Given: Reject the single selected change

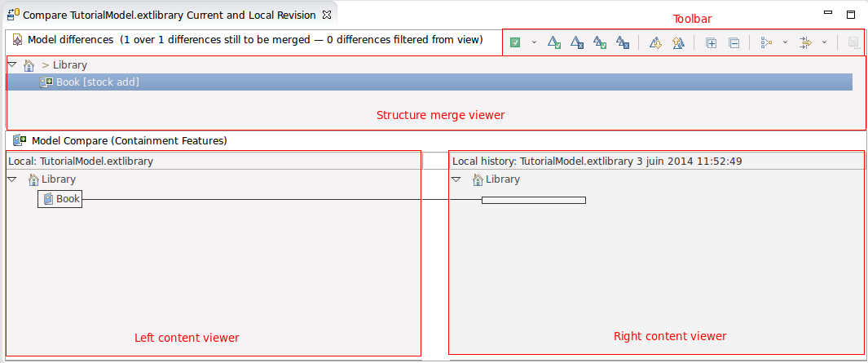Looking at the screenshot, I should point(577,42).
